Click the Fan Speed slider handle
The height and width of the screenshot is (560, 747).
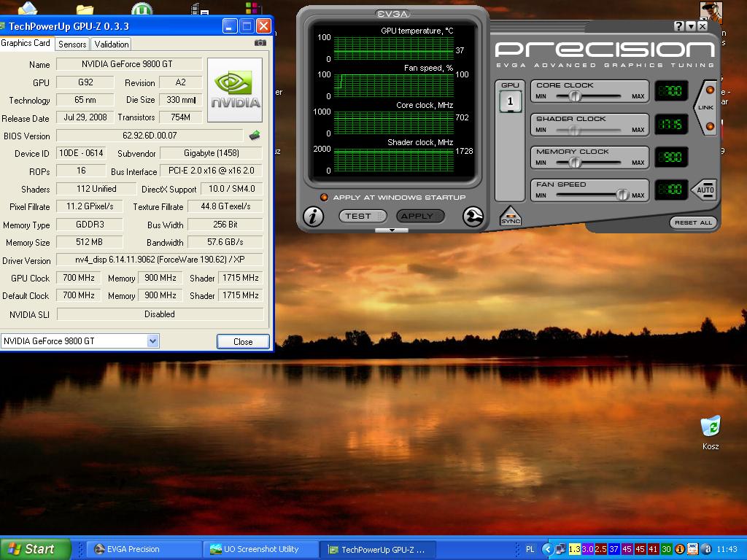[622, 195]
